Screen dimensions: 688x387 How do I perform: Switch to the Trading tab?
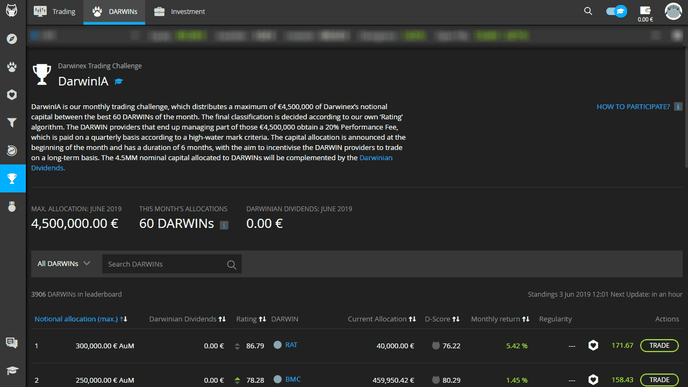pyautogui.click(x=55, y=12)
